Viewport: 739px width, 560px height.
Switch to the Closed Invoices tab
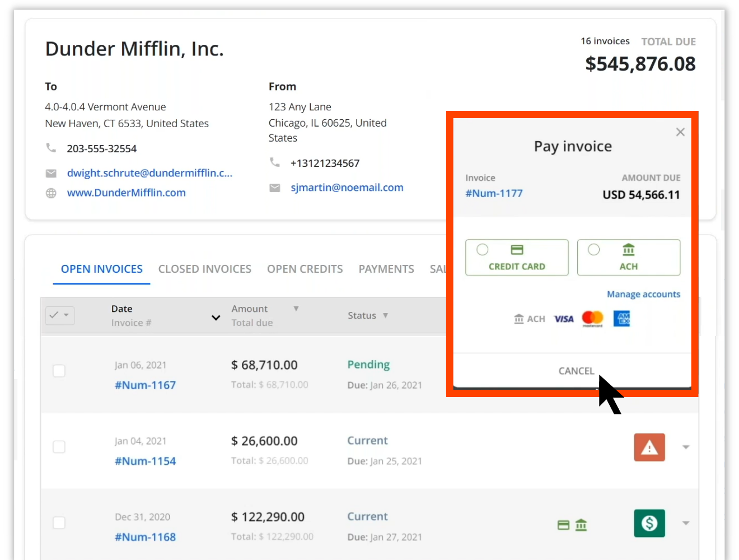pos(205,269)
